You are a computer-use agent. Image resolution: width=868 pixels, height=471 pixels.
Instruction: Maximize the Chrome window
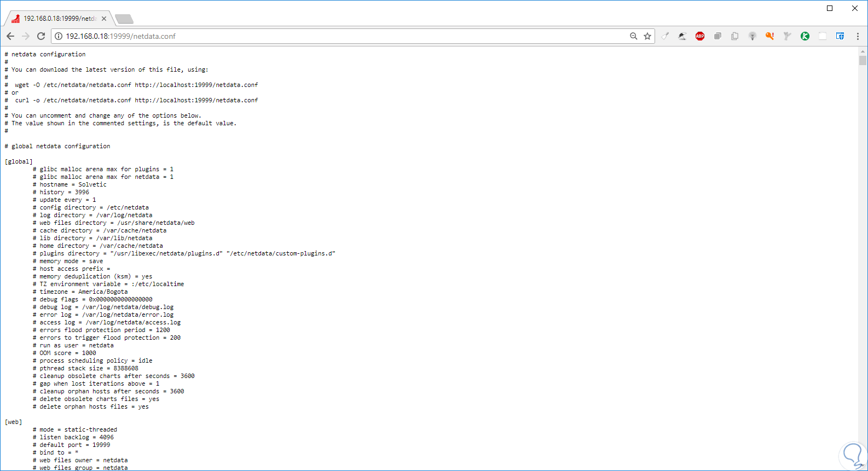[830, 8]
